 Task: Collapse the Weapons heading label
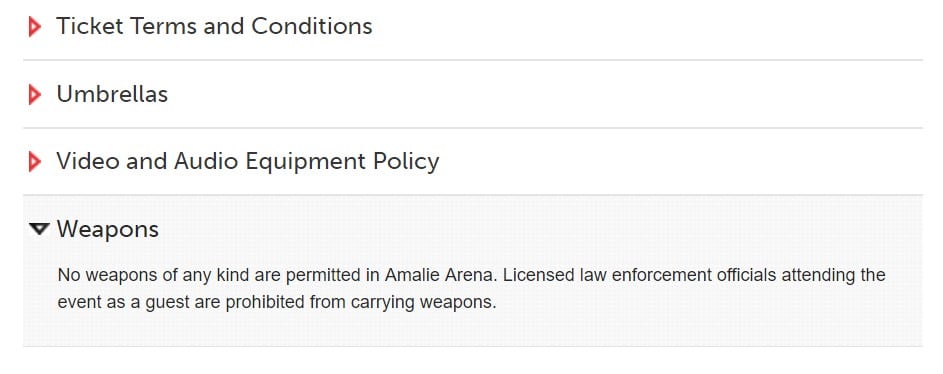click(x=108, y=230)
